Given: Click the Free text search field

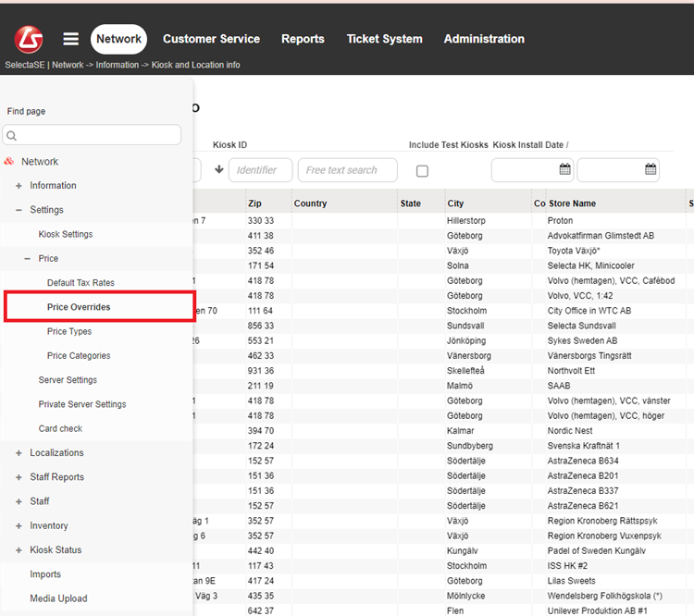Looking at the screenshot, I should 347,170.
